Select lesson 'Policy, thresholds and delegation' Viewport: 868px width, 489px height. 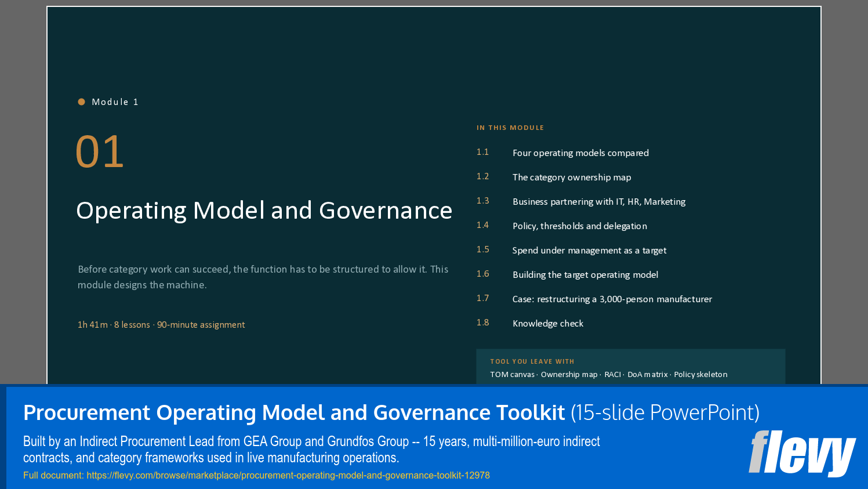pos(580,226)
